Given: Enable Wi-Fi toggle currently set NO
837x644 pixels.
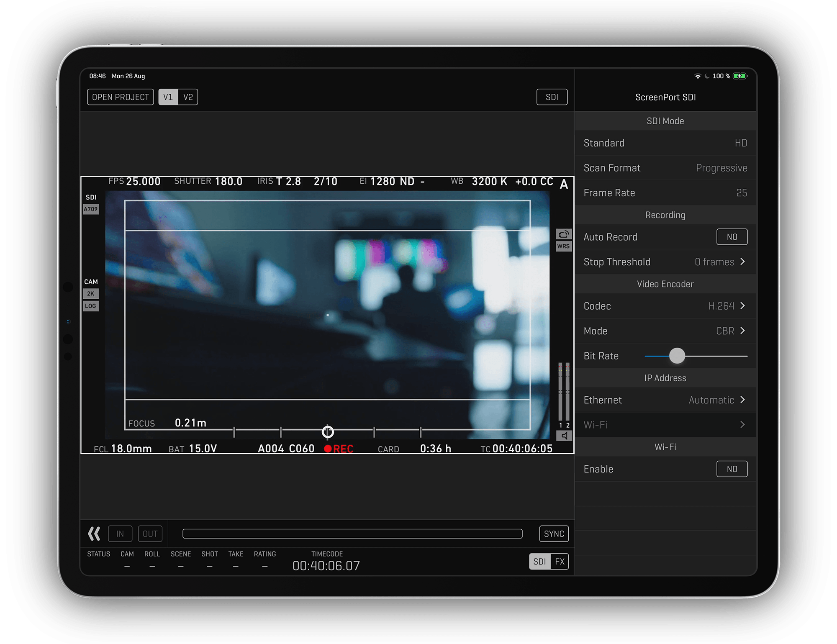Looking at the screenshot, I should click(x=731, y=469).
